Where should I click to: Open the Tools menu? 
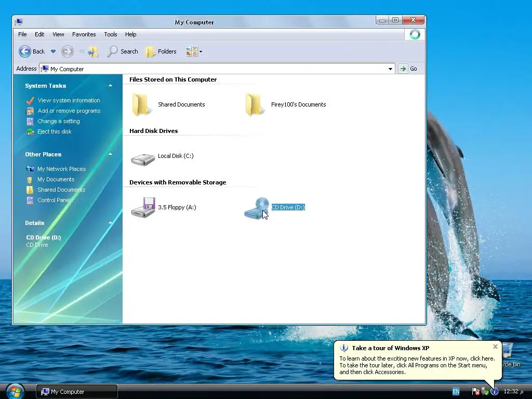[x=111, y=34]
